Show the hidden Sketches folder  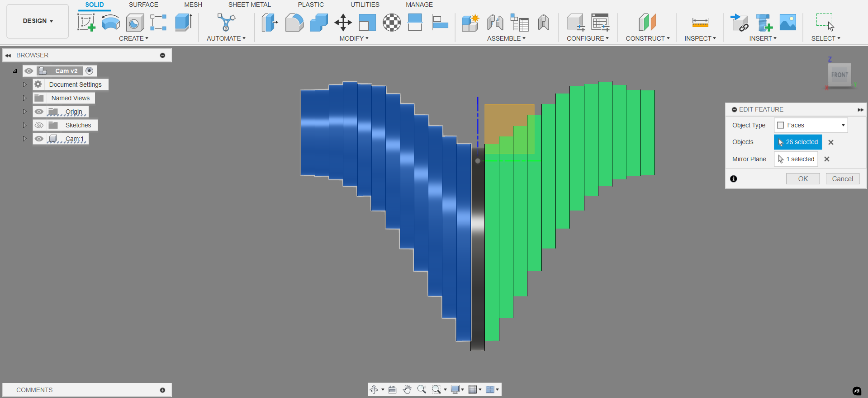[39, 125]
